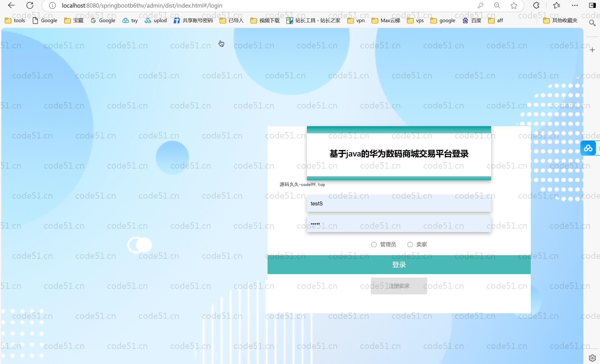Click the password input field

click(x=399, y=224)
